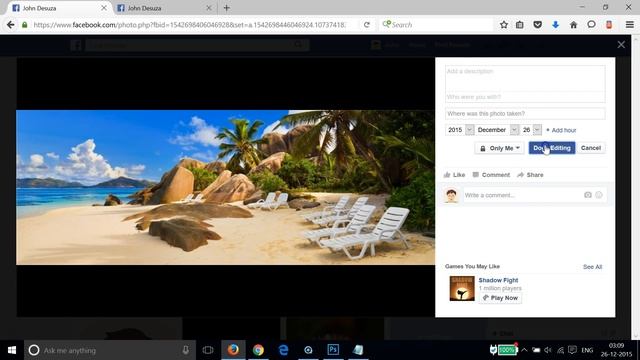This screenshot has height=360, width=640.
Task: Launch Microsoft Edge from the taskbar
Action: tap(283, 350)
